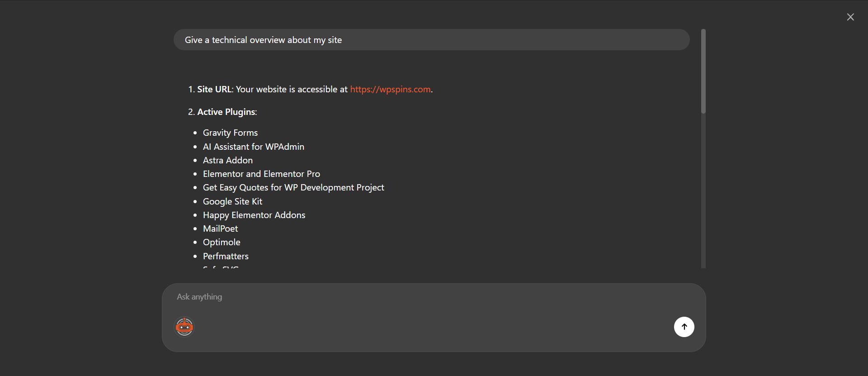Click 'Get Easy Quotes for WP Development Project'

coord(293,188)
